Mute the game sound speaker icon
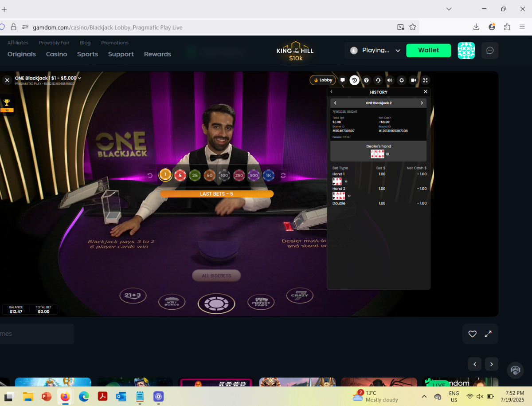Screen dimensions: 532x406 [x=390, y=80]
